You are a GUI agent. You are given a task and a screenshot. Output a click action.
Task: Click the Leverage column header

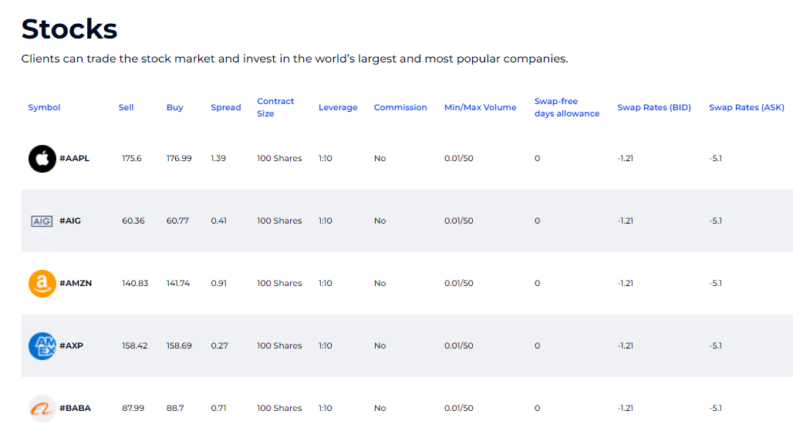(x=338, y=107)
